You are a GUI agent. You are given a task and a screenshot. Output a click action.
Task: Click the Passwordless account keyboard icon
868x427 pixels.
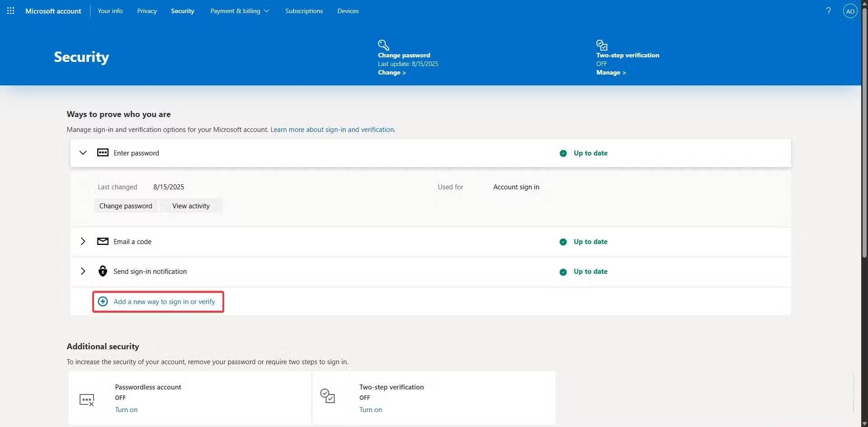coord(87,399)
